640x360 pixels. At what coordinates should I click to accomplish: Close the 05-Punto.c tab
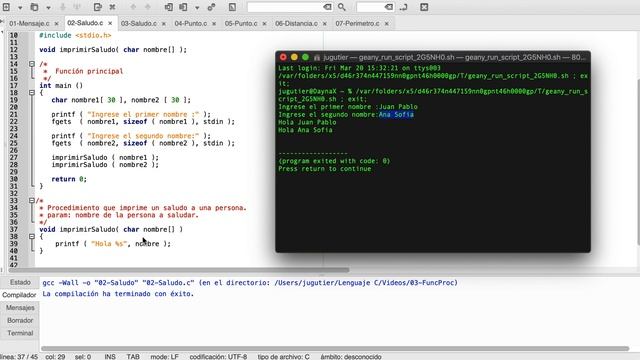point(264,24)
